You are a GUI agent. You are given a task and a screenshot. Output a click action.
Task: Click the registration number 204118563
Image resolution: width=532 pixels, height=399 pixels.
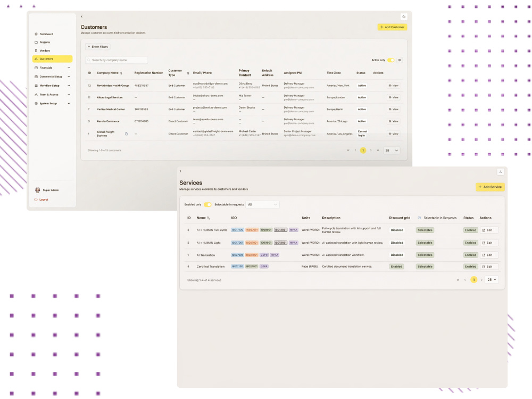click(141, 109)
